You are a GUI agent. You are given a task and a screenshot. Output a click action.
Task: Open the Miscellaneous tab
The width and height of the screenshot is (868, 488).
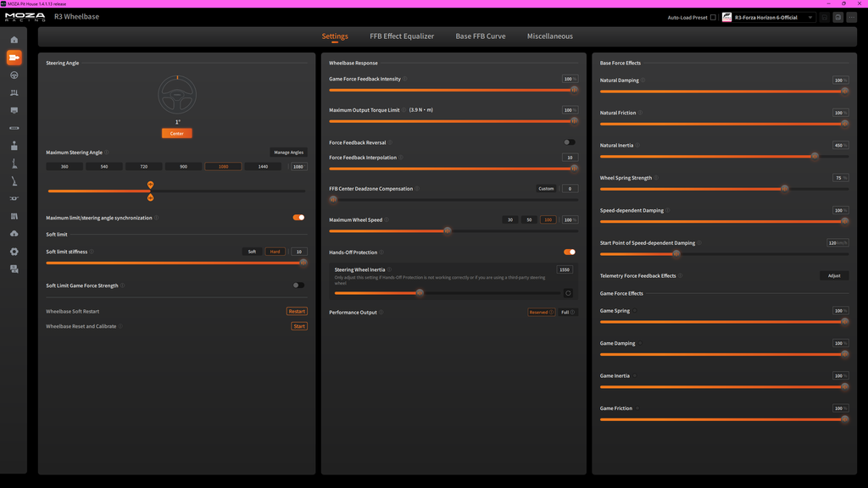tap(549, 36)
